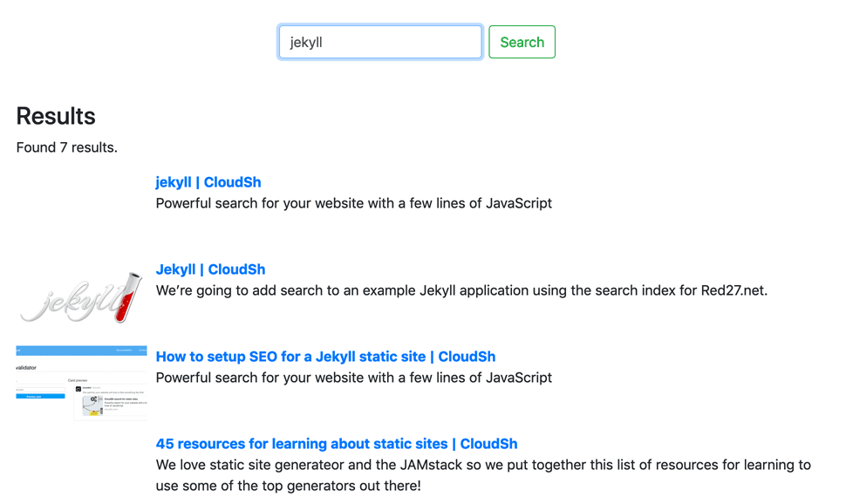Image resolution: width=846 pixels, height=504 pixels.
Task: Click the search input containing "jekyll"
Action: (x=380, y=42)
